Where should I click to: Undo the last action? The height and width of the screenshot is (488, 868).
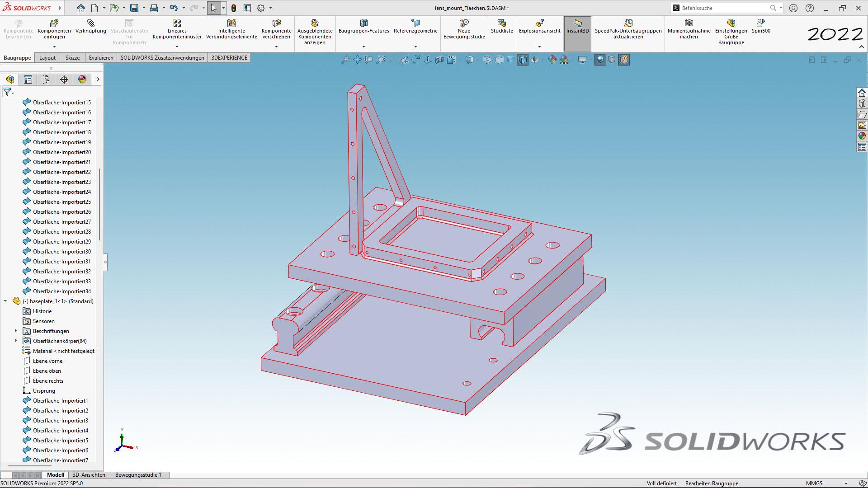tap(174, 8)
